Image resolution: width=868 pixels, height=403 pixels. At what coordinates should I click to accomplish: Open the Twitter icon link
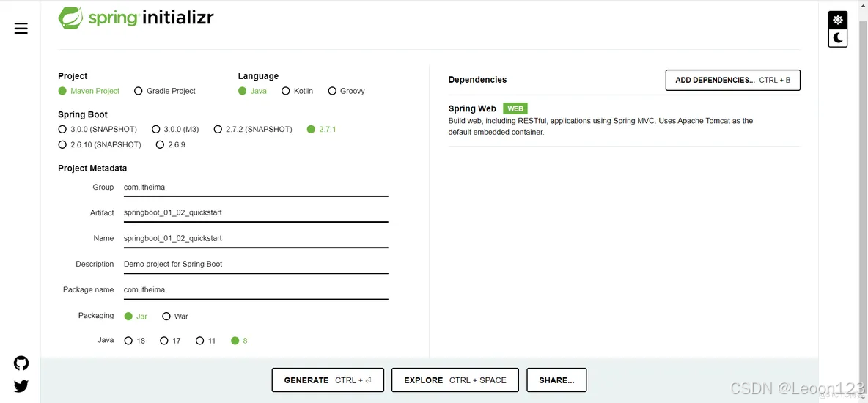click(21, 386)
